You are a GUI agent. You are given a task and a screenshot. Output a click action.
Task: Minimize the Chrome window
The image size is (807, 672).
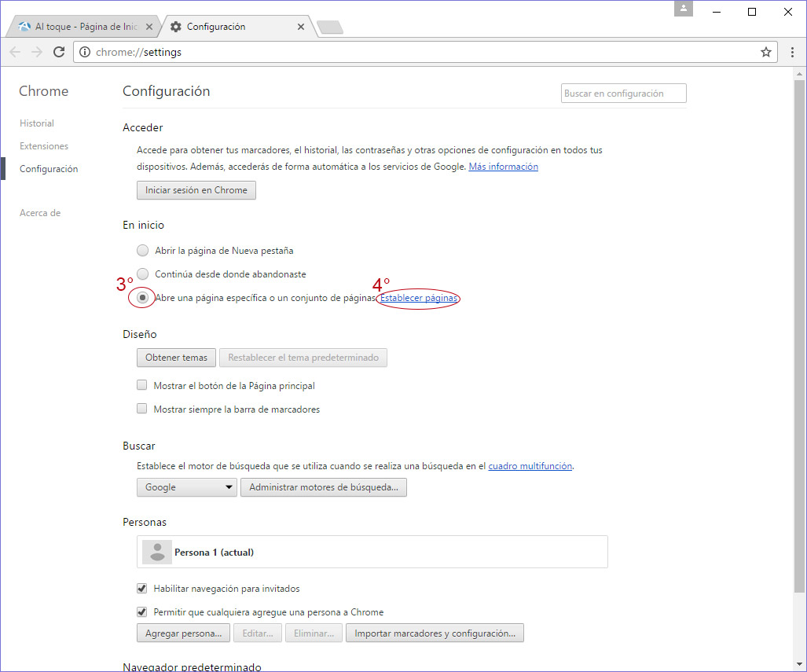pos(717,11)
